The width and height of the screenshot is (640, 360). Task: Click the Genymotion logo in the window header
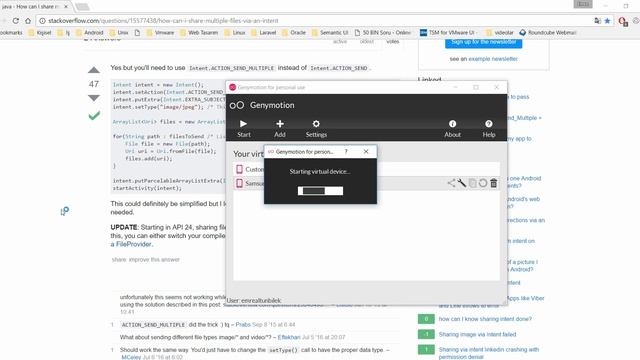coord(237,105)
